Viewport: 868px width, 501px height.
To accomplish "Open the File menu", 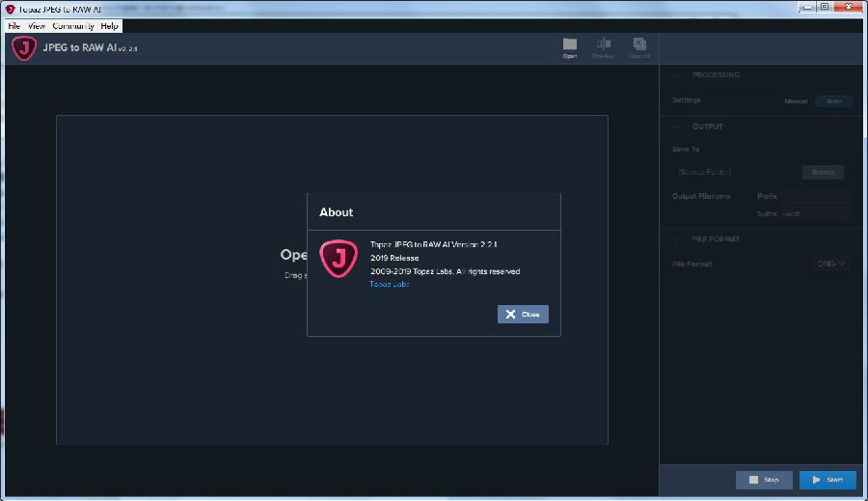I will pos(14,26).
